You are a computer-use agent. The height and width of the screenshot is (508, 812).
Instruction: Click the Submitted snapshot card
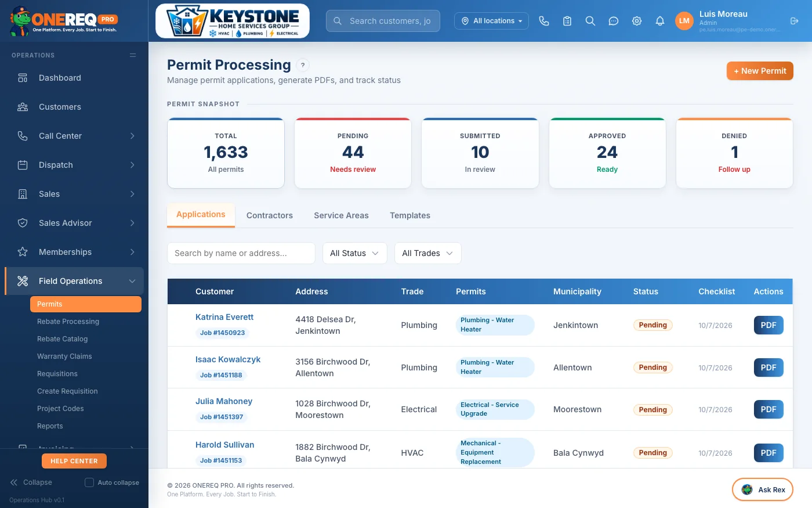coord(480,153)
